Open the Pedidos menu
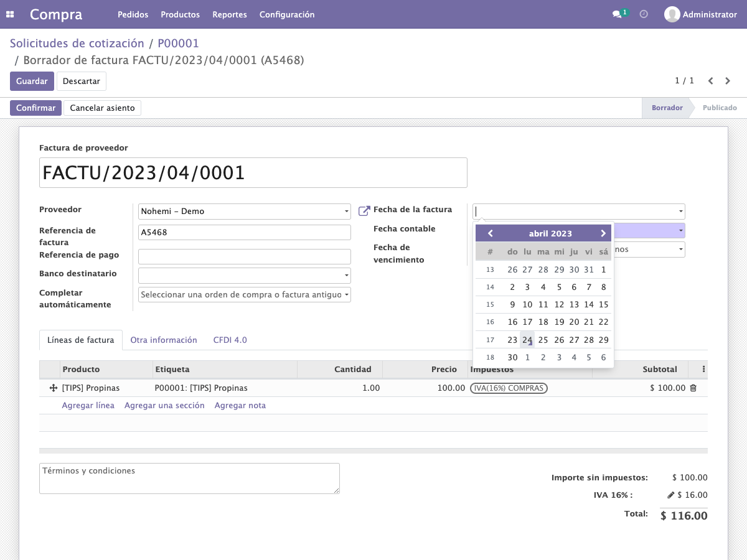 [133, 14]
